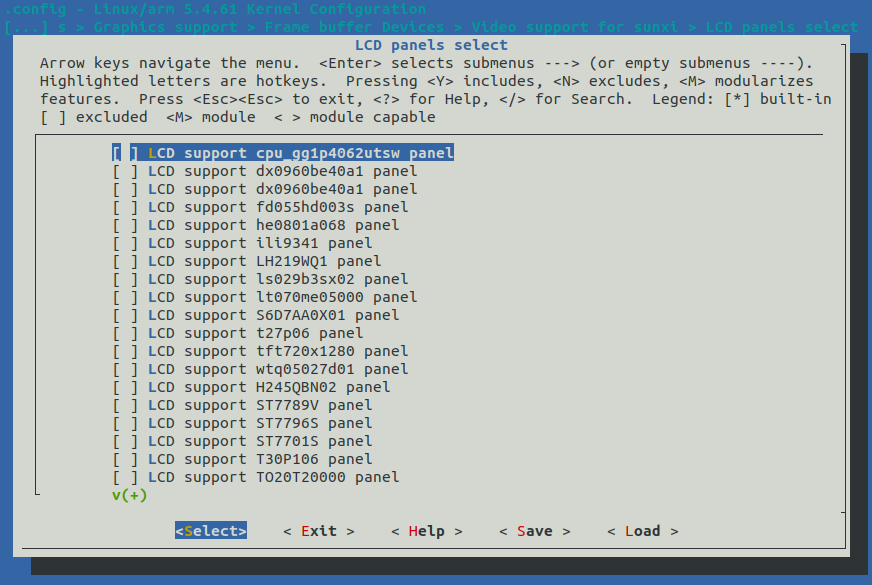Highlight the H245QBN02 panel entry
Image resolution: width=872 pixels, height=585 pixels.
point(268,387)
